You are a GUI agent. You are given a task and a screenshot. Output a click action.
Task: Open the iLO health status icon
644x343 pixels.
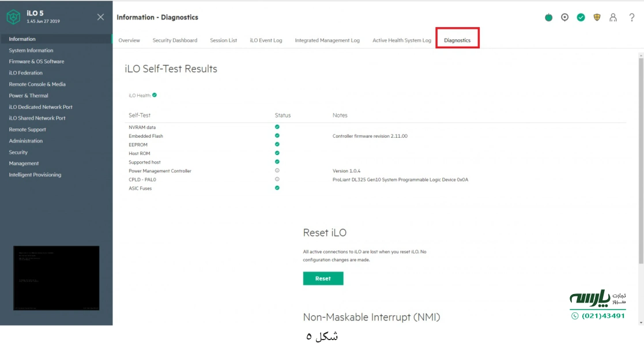[x=581, y=18]
